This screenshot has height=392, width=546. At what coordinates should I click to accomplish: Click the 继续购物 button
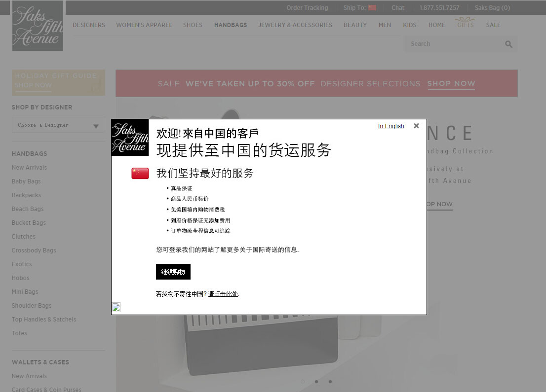[x=173, y=272]
